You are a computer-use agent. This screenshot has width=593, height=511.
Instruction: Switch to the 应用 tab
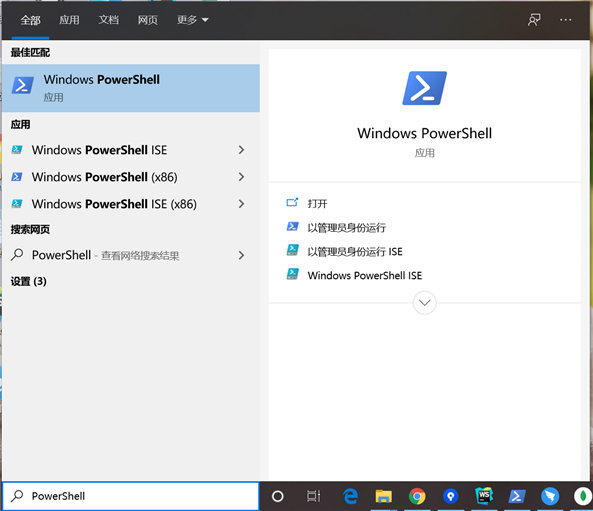tap(69, 20)
